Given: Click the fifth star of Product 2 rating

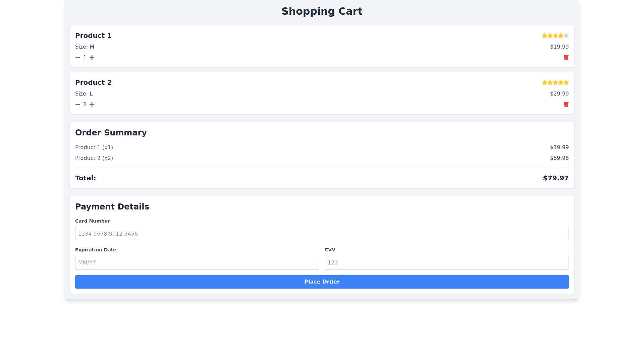Looking at the screenshot, I should [566, 82].
